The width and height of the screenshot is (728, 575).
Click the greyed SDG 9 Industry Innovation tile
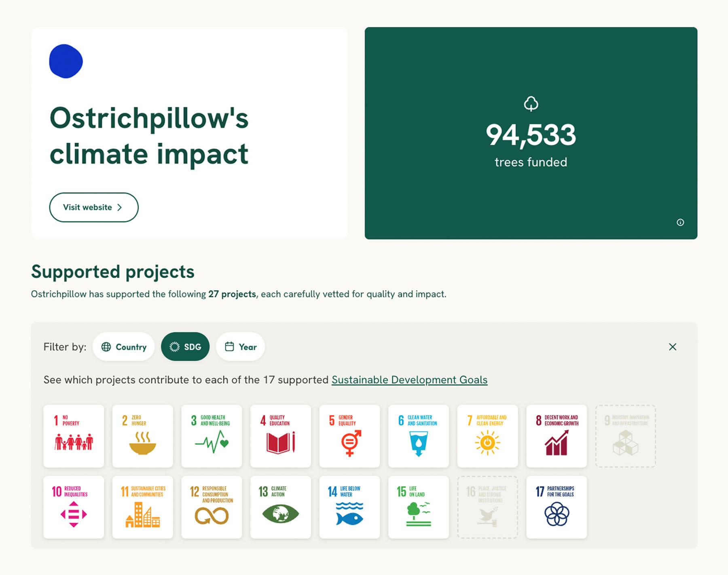click(626, 436)
